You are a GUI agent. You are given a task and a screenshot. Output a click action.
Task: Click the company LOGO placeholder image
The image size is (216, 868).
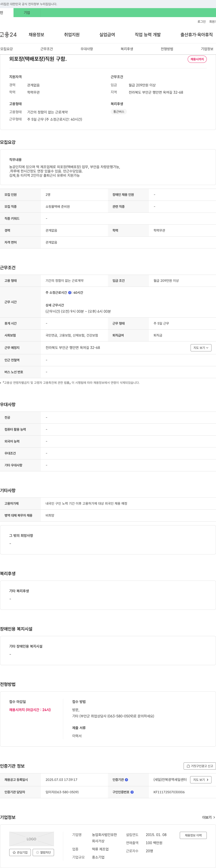coord(31,839)
